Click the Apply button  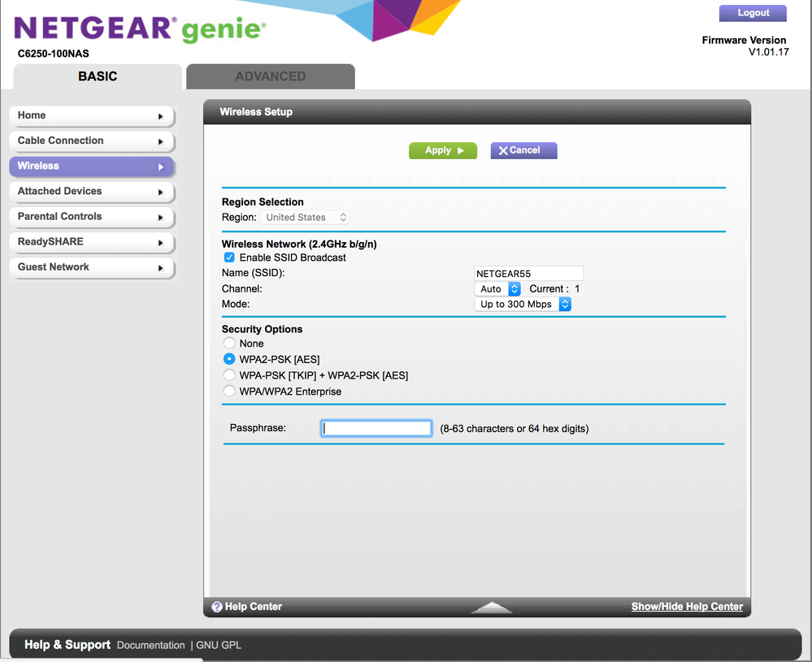coord(442,150)
